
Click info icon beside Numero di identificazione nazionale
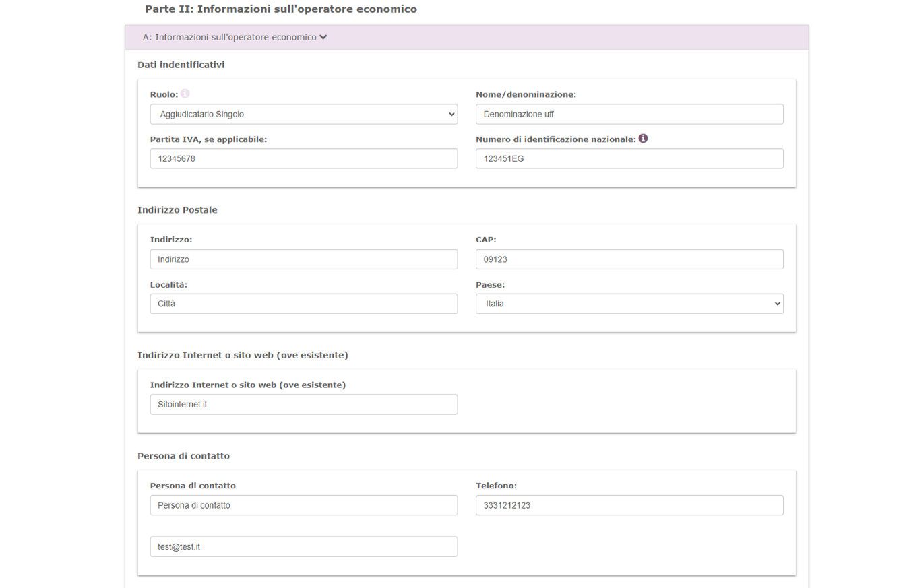[643, 139]
